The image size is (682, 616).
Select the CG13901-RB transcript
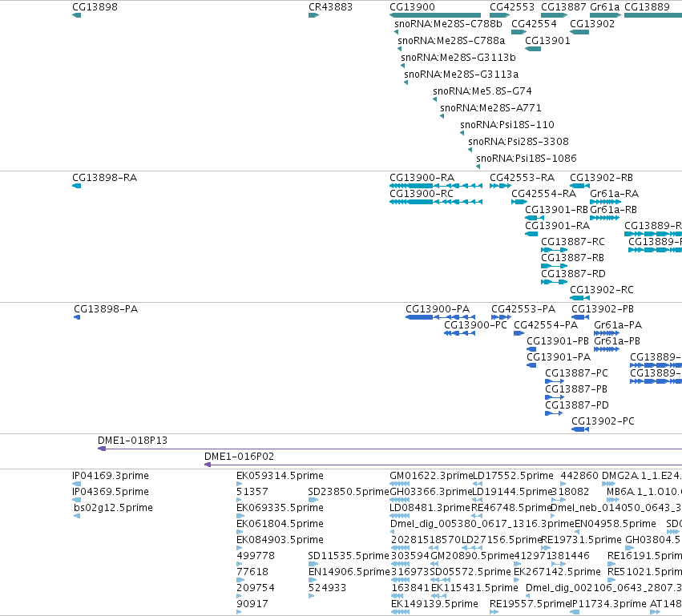click(535, 218)
